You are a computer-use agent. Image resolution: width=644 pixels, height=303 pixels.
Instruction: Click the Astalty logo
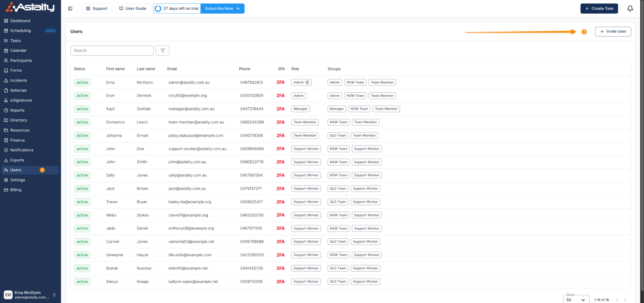pyautogui.click(x=30, y=7)
